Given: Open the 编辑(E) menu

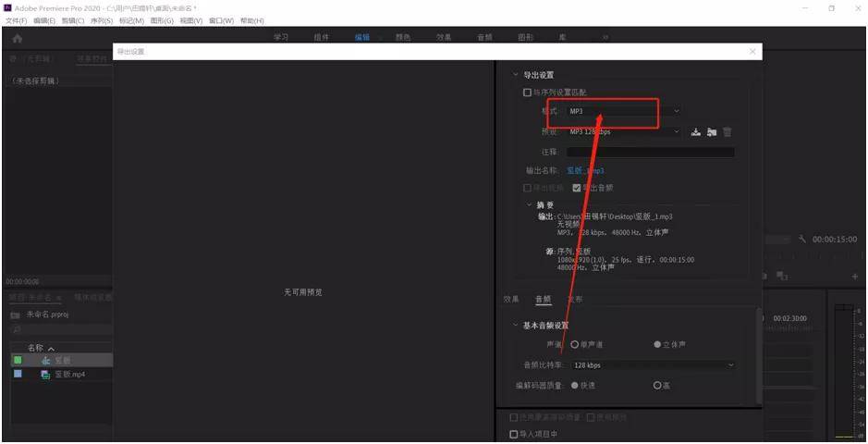Looking at the screenshot, I should (44, 20).
